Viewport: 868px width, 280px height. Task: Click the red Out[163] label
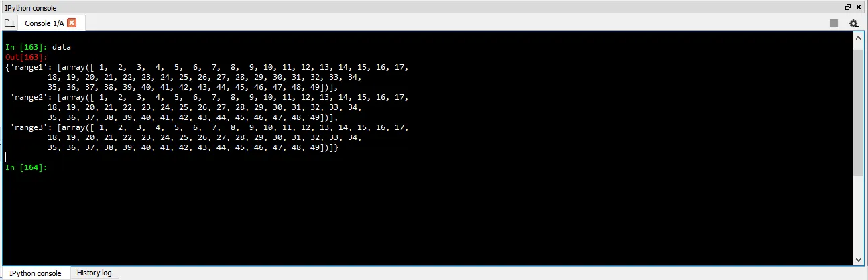pyautogui.click(x=26, y=57)
